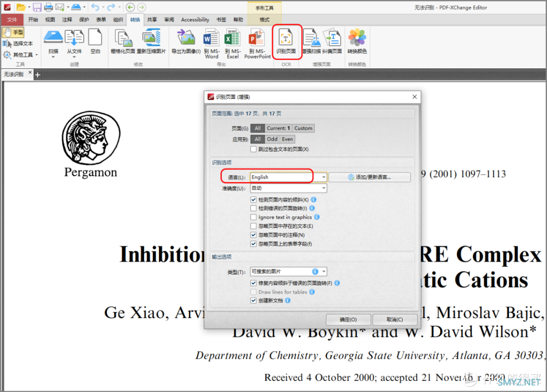
Task: Click the Undo arrow icon
Action: click(x=95, y=7)
